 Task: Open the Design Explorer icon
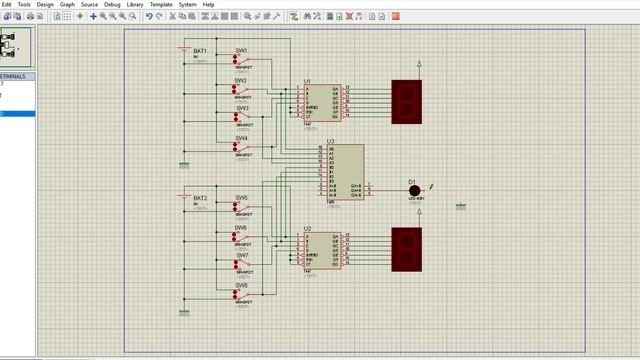pyautogui.click(x=330, y=16)
